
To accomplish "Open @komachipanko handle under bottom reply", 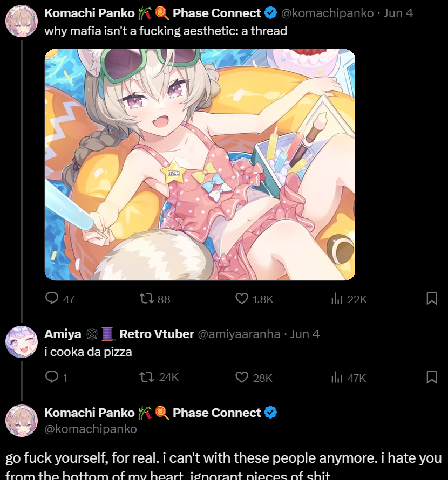I will tap(91, 429).
